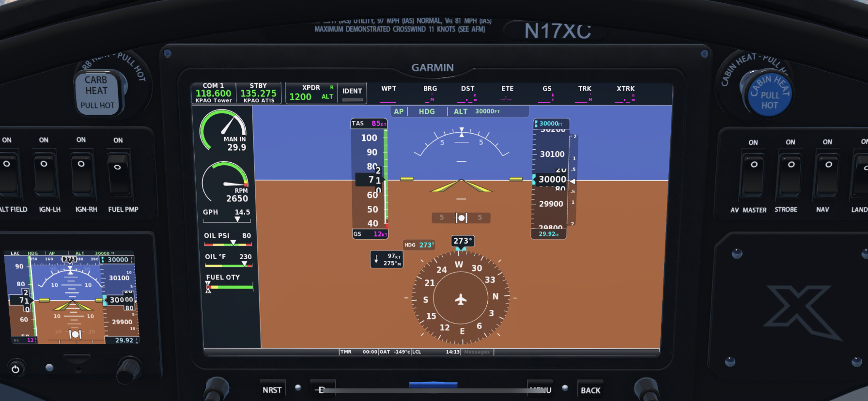Screen dimensions: 868x401
Task: Tap the DST data field
Action: 468,94
